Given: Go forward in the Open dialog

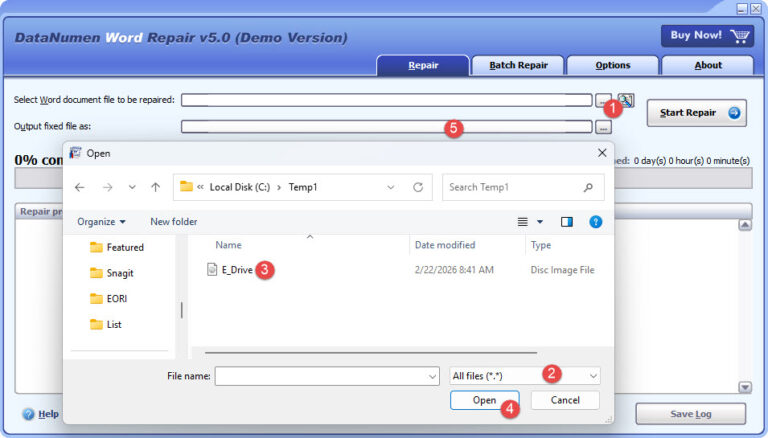Looking at the screenshot, I should (x=108, y=187).
